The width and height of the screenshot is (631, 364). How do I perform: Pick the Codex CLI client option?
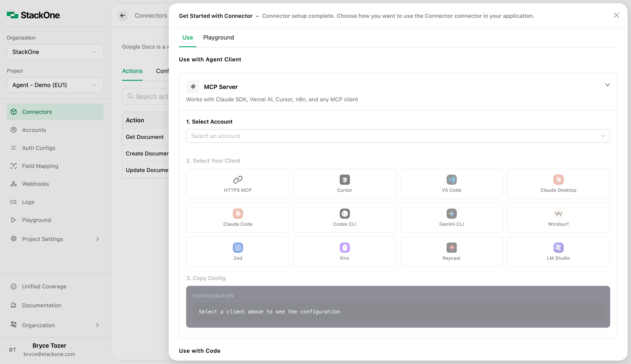coord(344,217)
